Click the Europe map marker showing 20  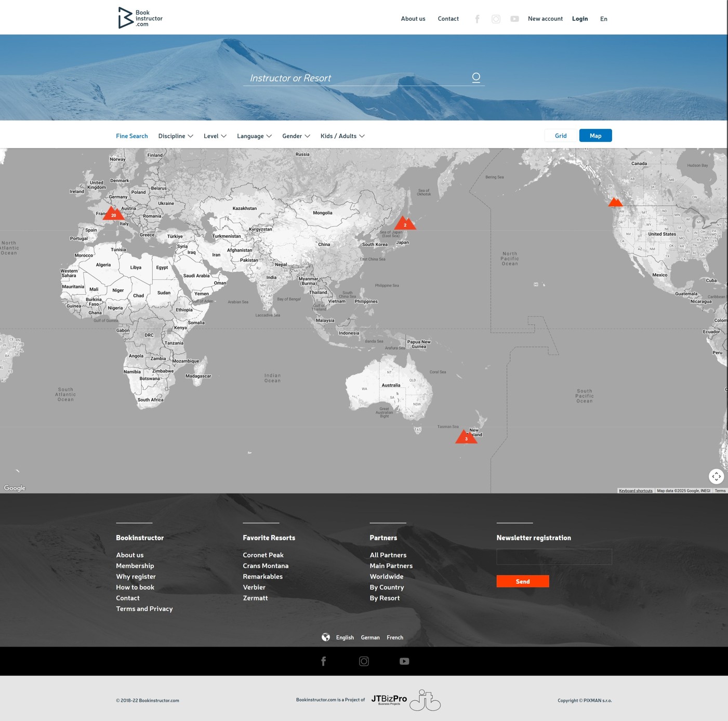tap(113, 213)
